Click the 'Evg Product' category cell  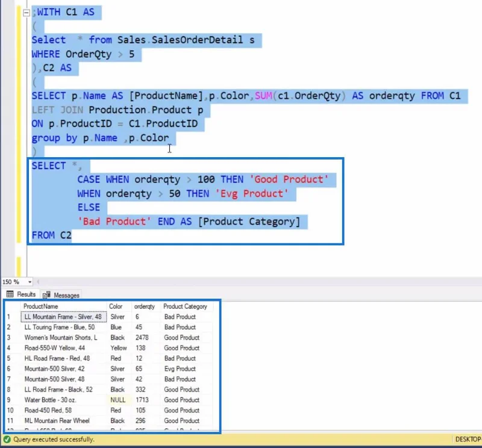coord(187,369)
